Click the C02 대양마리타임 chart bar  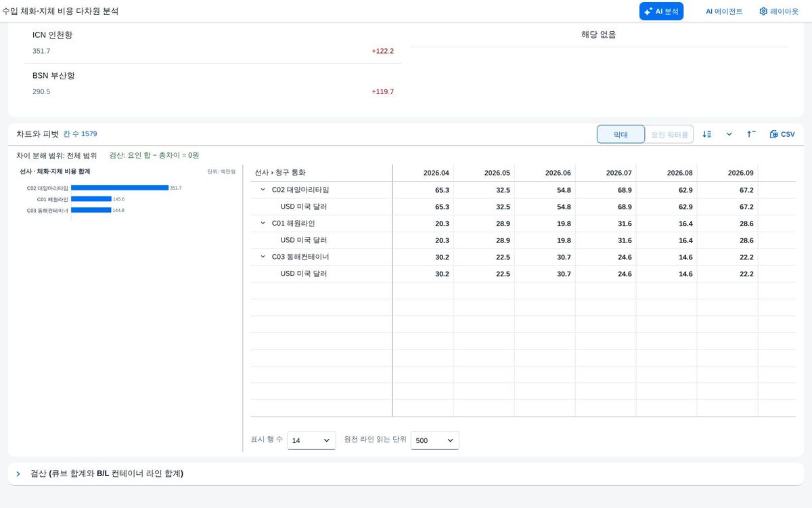coord(120,188)
